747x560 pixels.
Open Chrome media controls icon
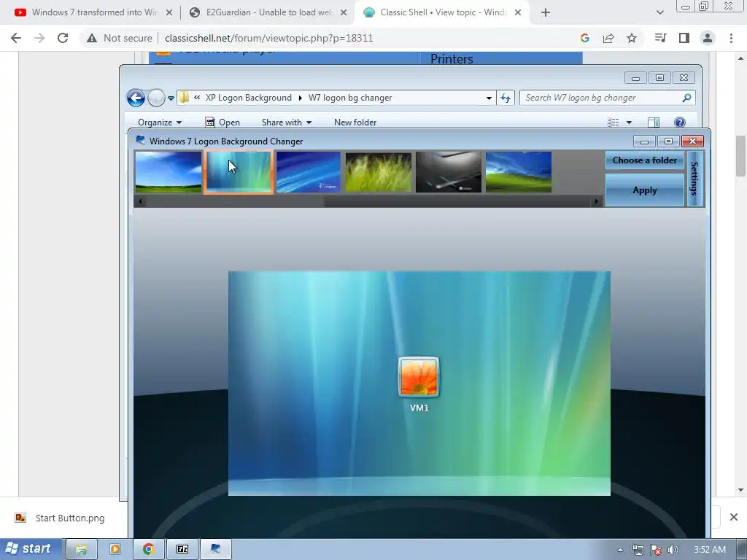(x=660, y=38)
